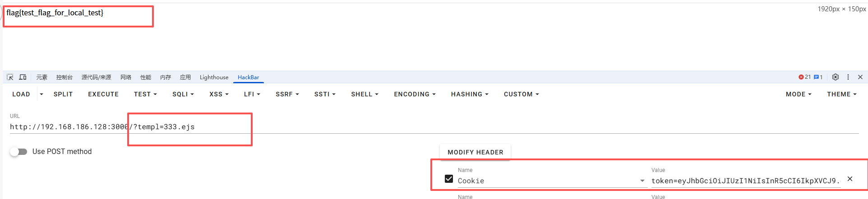Viewport: 868px width, 199px height.
Task: Focus the URL input field
Action: [x=434, y=127]
